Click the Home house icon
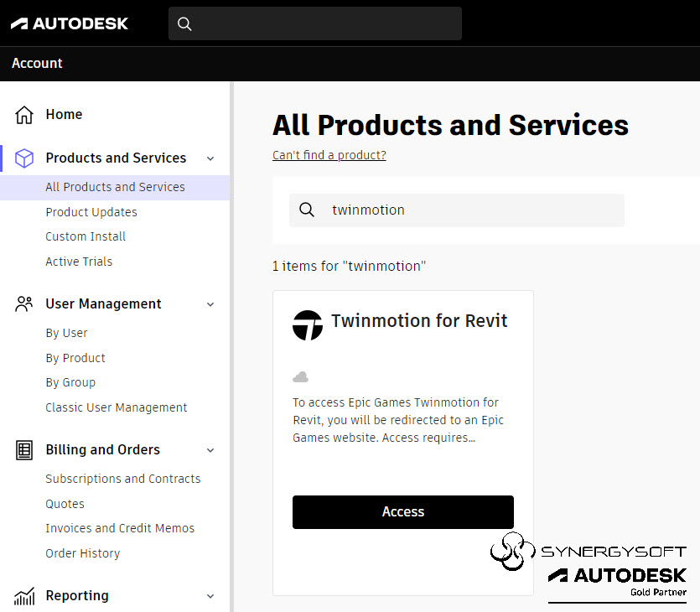The height and width of the screenshot is (612, 700). (x=24, y=115)
